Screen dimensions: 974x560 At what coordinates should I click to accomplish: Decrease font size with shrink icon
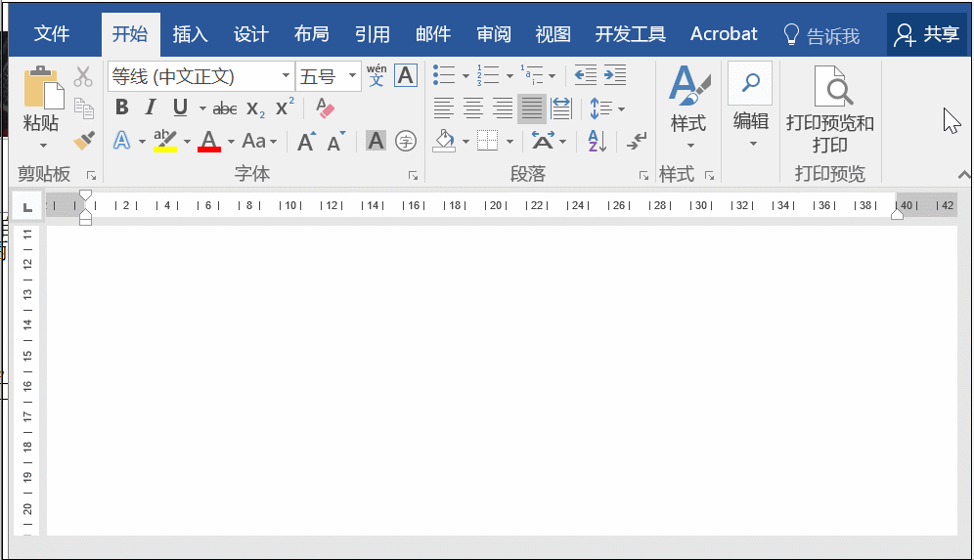(x=336, y=142)
